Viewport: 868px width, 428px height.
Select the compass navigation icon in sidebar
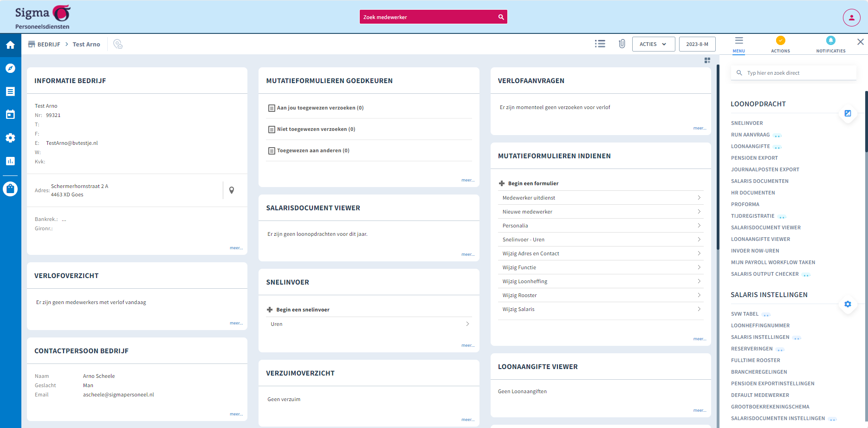click(x=10, y=68)
